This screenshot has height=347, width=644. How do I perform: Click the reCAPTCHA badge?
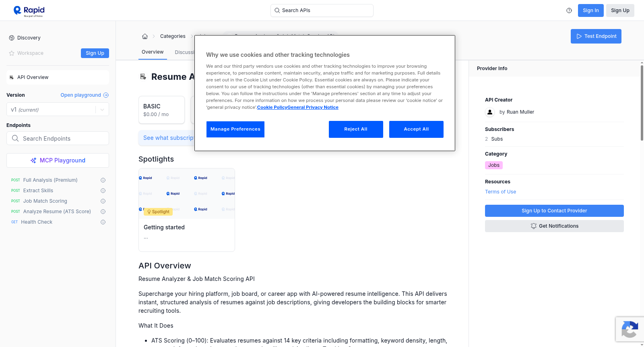click(x=630, y=329)
